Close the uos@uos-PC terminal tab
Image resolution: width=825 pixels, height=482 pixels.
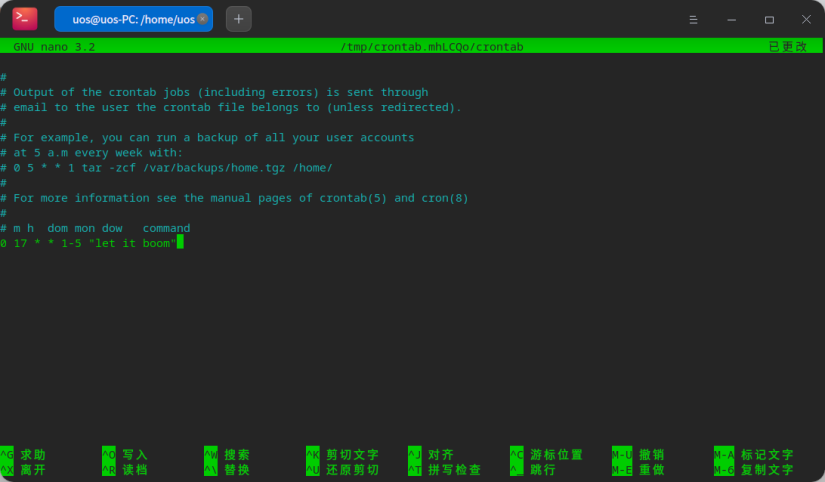coord(202,19)
